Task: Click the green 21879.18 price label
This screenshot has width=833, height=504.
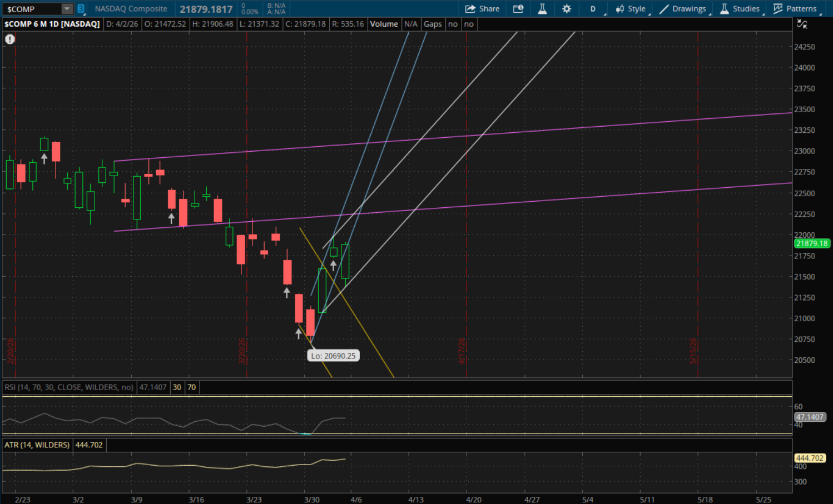Action: tap(811, 243)
